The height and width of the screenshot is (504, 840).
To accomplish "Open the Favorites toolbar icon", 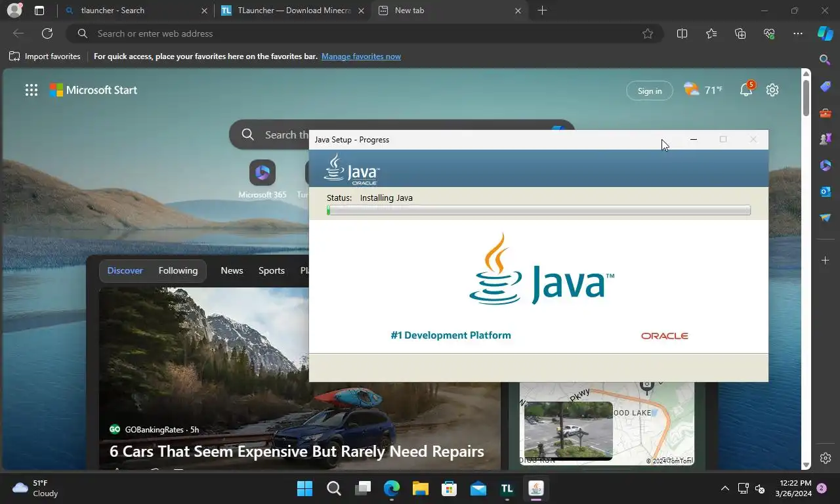I will (711, 33).
